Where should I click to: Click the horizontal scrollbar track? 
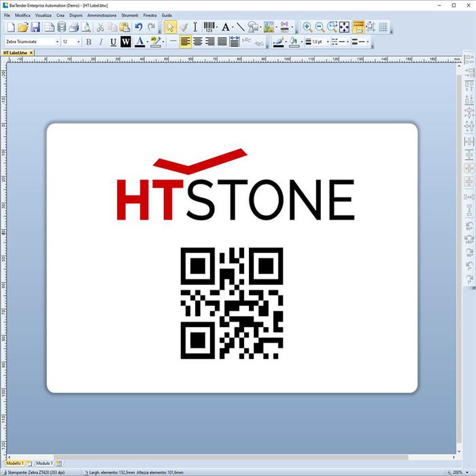pyautogui.click(x=231, y=457)
